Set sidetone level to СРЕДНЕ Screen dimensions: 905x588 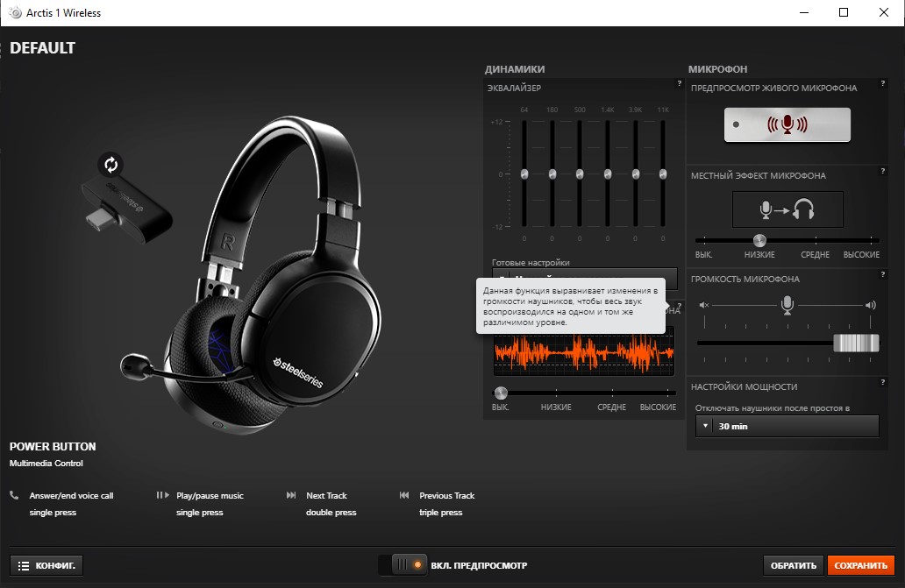tap(815, 254)
